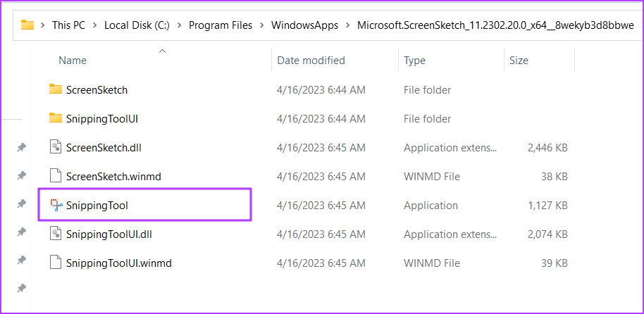This screenshot has height=314, width=644.
Task: Select the ScreenSketch.winmd file name
Action: click(x=113, y=177)
